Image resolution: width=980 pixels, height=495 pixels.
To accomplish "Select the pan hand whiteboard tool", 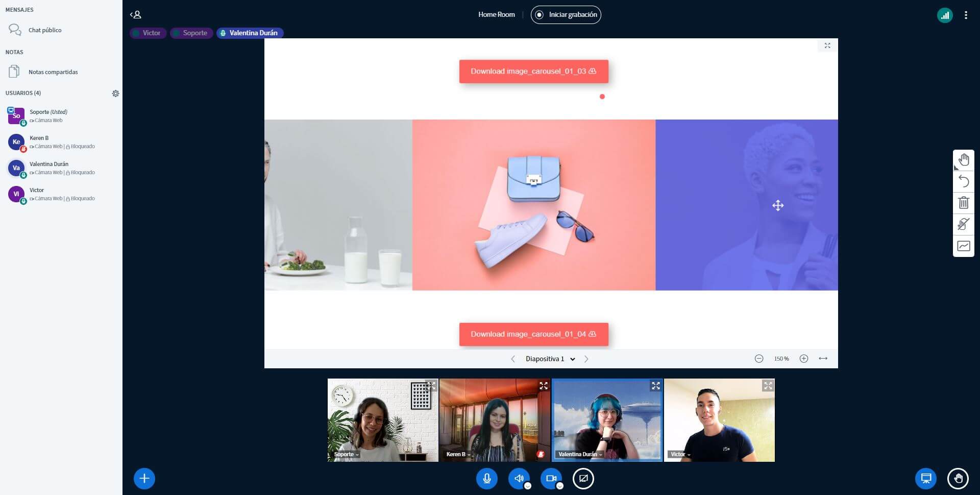I will (963, 160).
